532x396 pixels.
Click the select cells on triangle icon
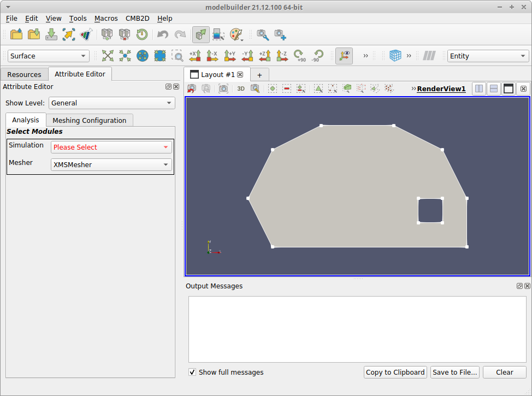pyautogui.click(x=318, y=88)
